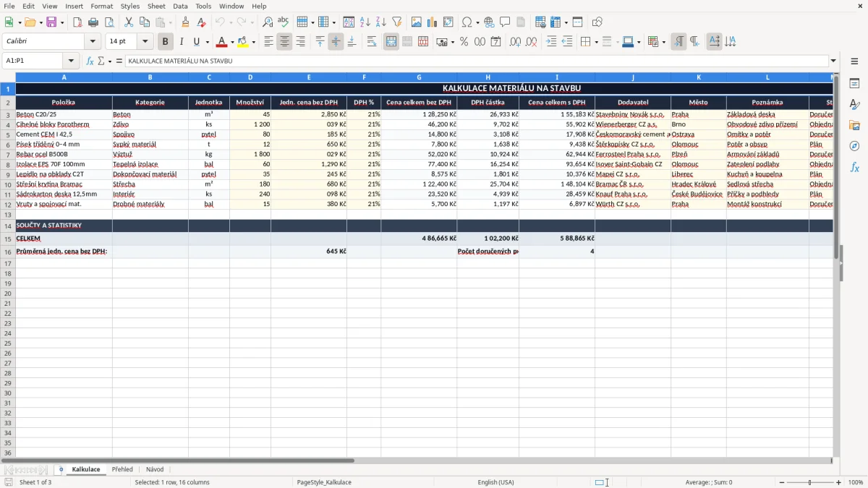The image size is (868, 488).
Task: Cut the selected cells
Action: (x=129, y=22)
